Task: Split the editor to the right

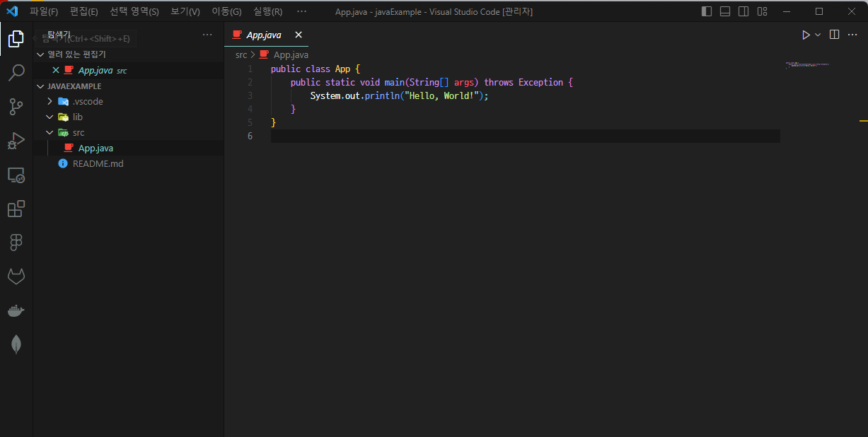Action: pyautogui.click(x=834, y=35)
